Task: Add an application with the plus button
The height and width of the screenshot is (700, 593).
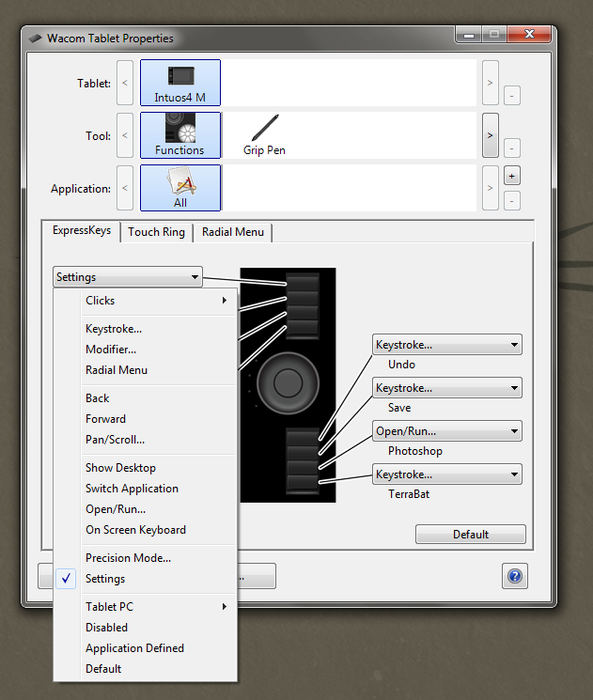Action: (512, 176)
